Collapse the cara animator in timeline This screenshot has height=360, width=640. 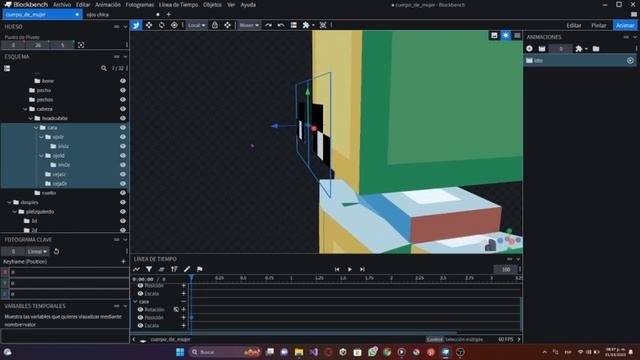click(135, 302)
